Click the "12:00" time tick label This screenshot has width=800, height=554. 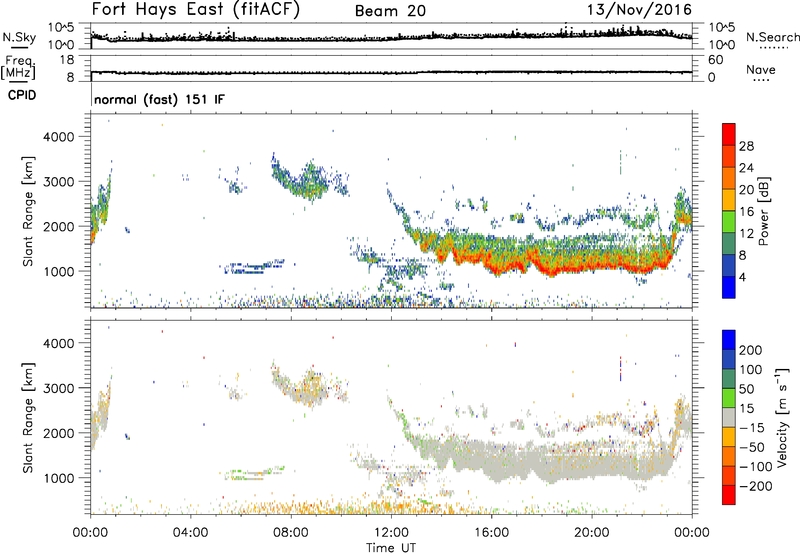click(391, 533)
